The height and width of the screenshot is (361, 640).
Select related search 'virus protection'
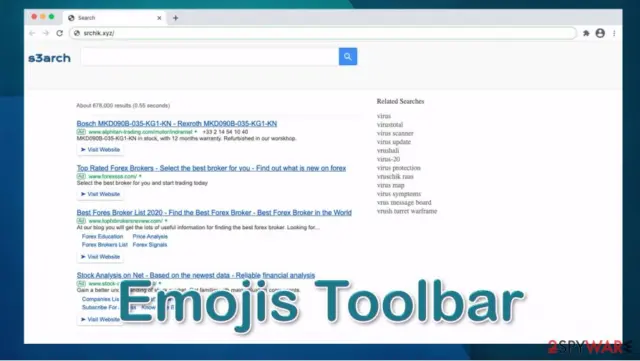(398, 168)
